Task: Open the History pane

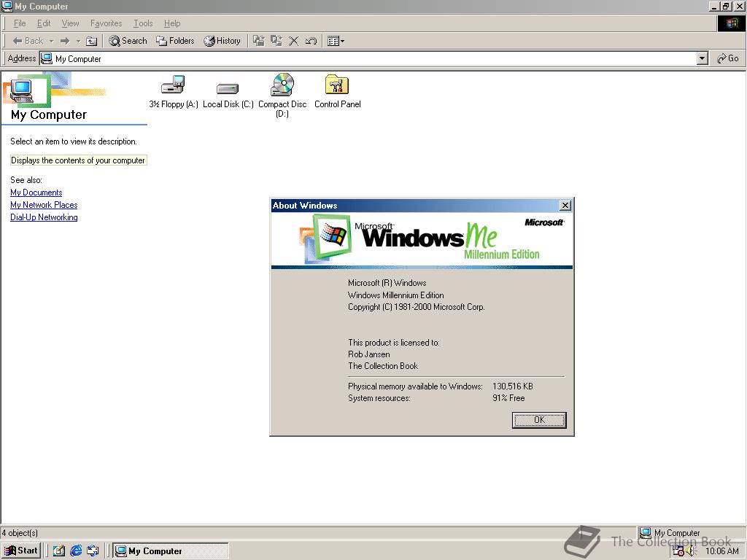Action: click(x=222, y=41)
